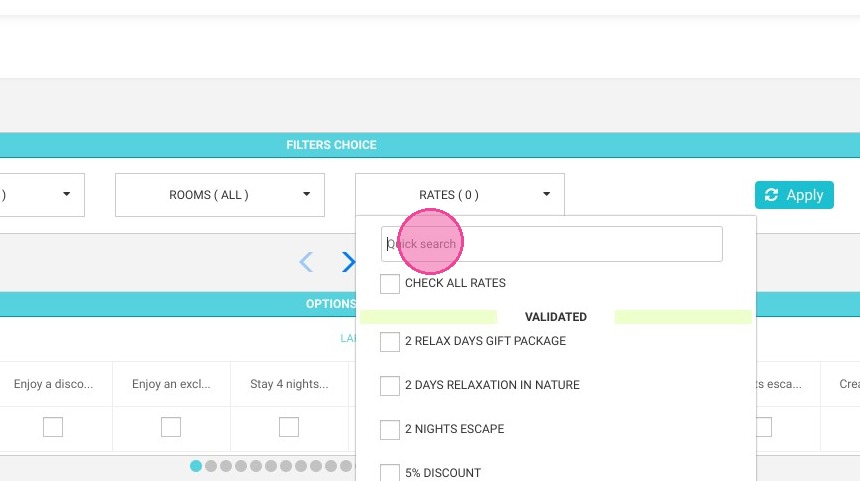860x481 pixels.
Task: Click the next arrow chevron
Action: pos(348,262)
